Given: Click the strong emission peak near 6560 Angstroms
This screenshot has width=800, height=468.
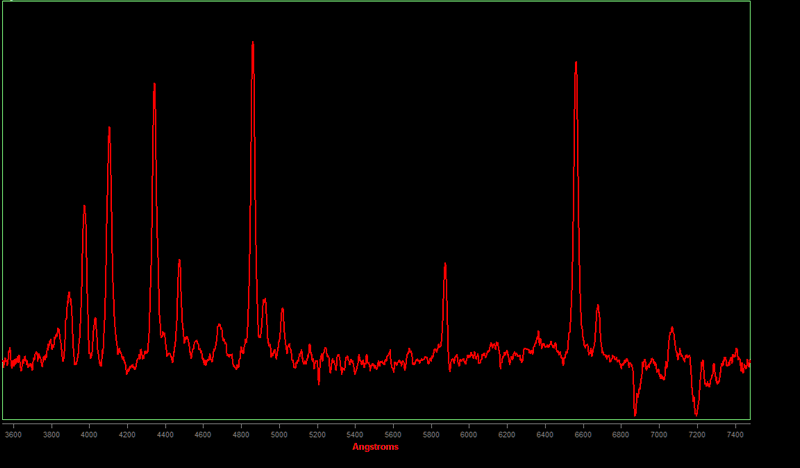Looking at the screenshot, I should (576, 64).
